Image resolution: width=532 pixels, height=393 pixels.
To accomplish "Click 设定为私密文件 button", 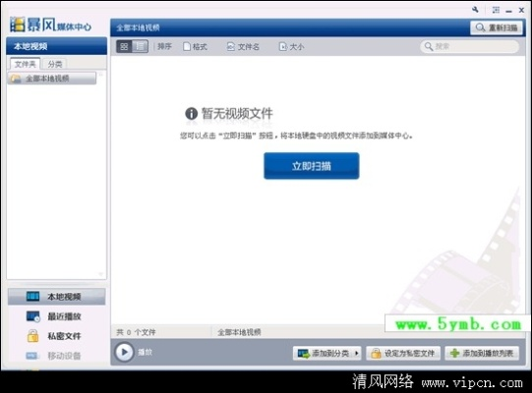I will pyautogui.click(x=403, y=354).
